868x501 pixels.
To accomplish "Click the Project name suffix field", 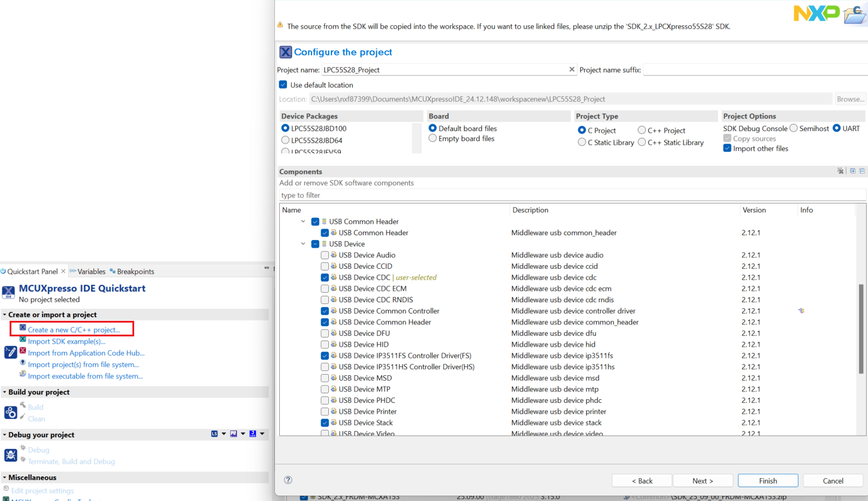I will pyautogui.click(x=755, y=69).
